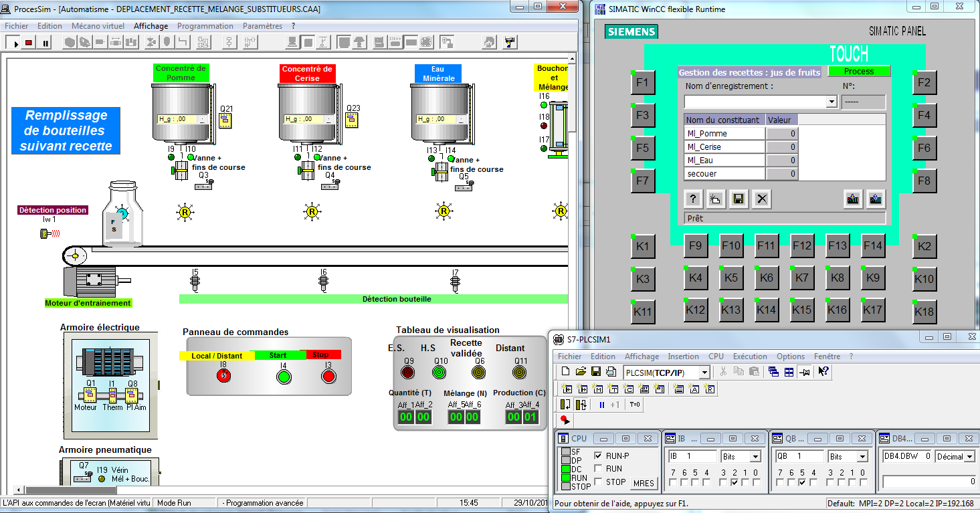Reset timers with the T=0 button

[635, 405]
